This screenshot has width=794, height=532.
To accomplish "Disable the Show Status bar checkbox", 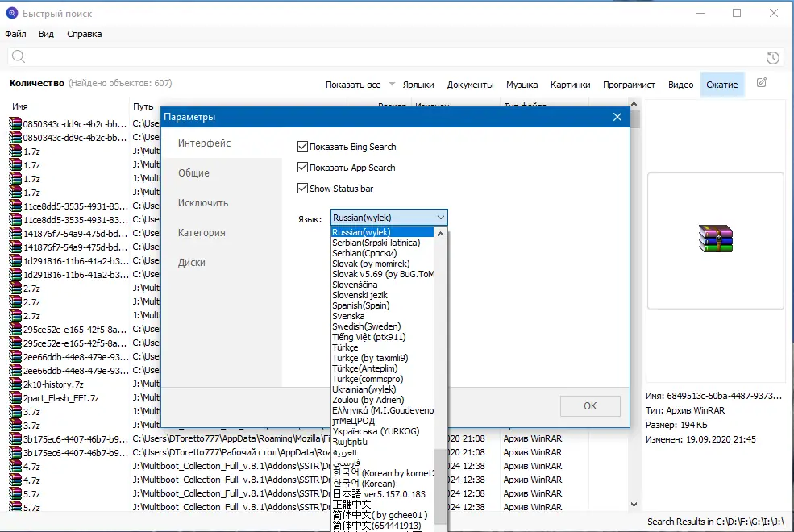I will click(x=302, y=189).
